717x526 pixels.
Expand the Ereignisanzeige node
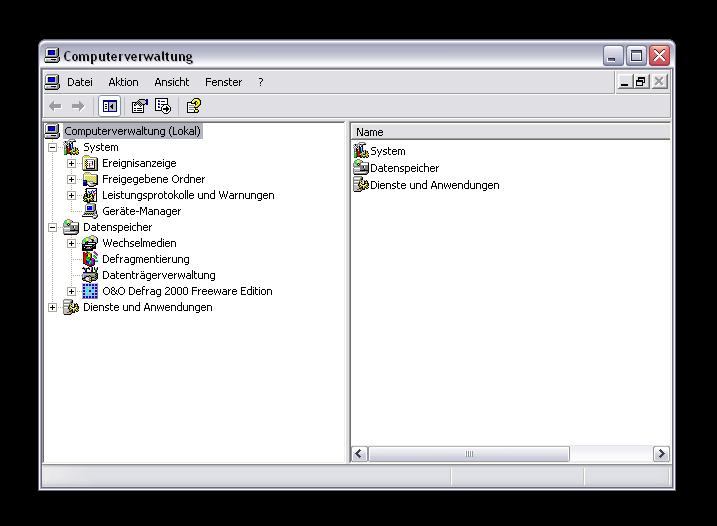[x=71, y=163]
